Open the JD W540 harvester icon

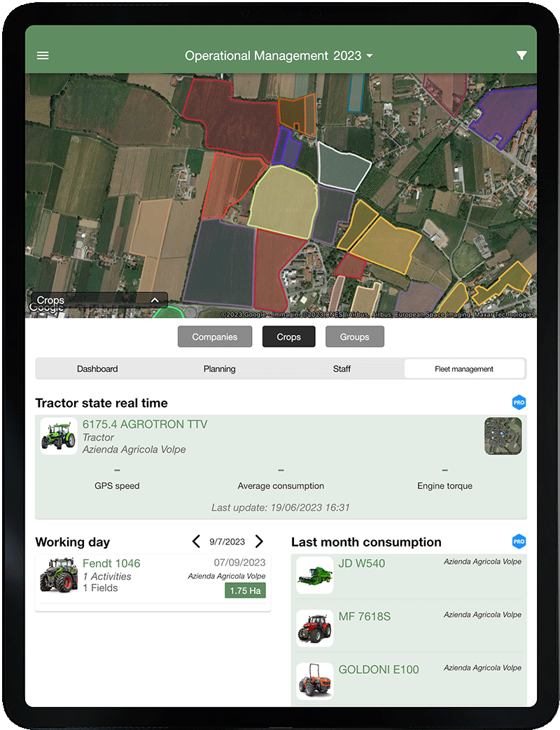click(x=315, y=575)
